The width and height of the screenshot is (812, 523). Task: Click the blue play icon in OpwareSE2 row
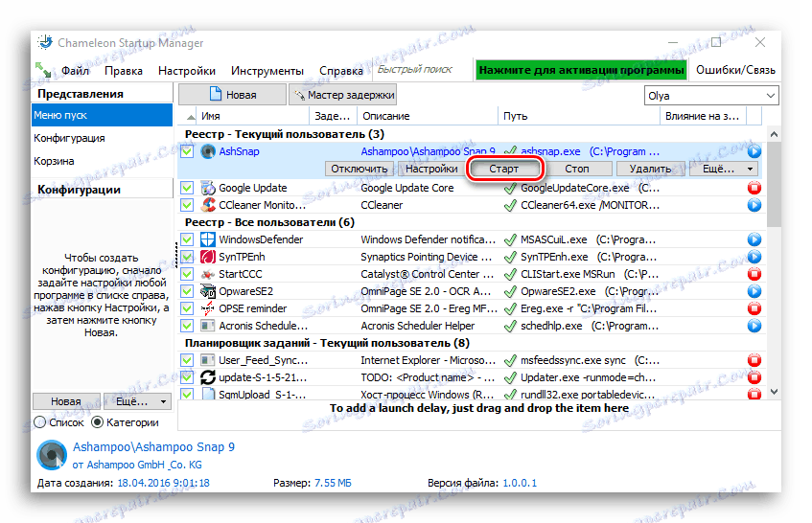click(x=754, y=291)
